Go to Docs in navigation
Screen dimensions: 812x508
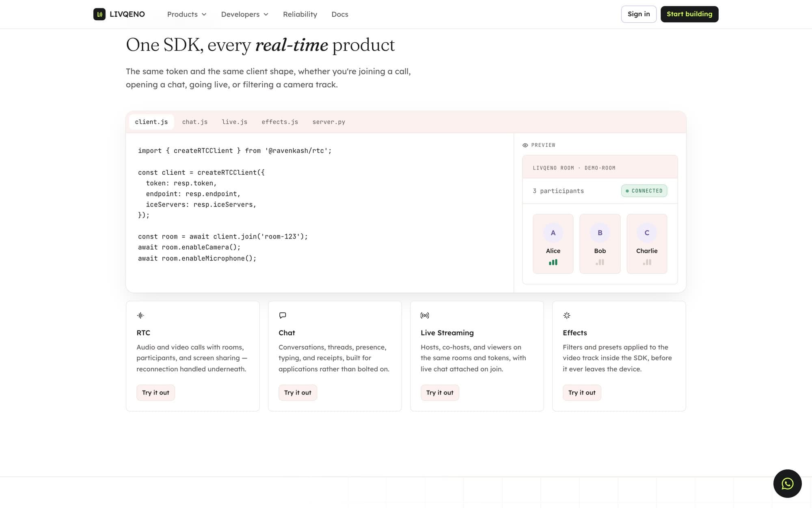coord(340,14)
